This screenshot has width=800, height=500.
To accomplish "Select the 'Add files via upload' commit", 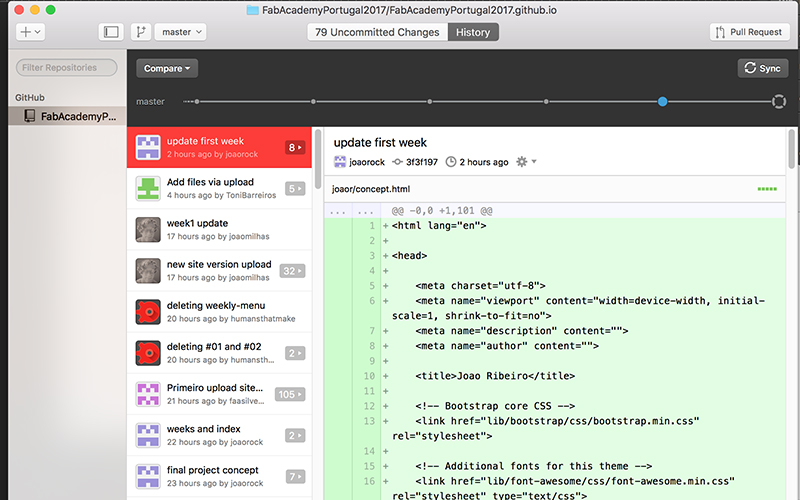I will coord(219,188).
